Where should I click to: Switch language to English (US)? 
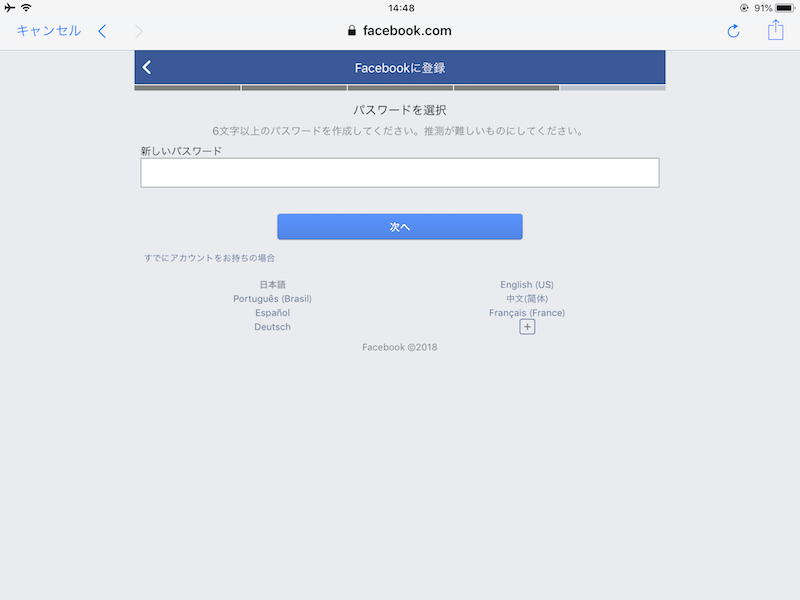tap(527, 285)
